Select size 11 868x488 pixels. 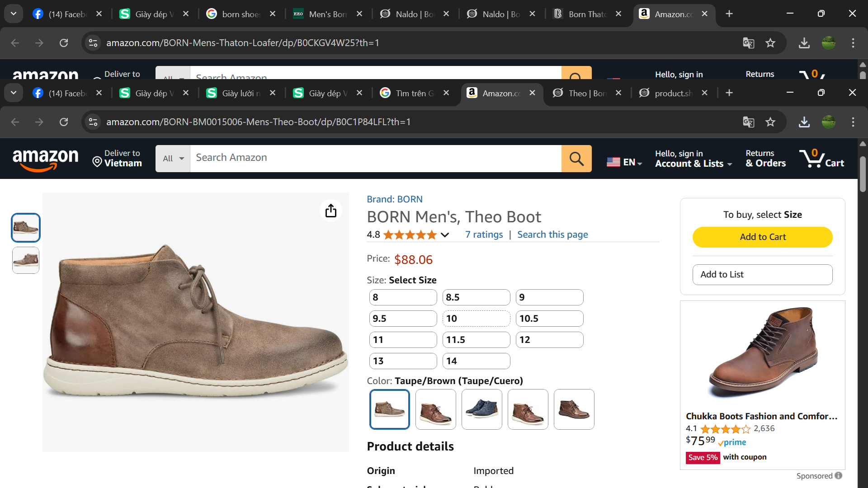pos(403,340)
